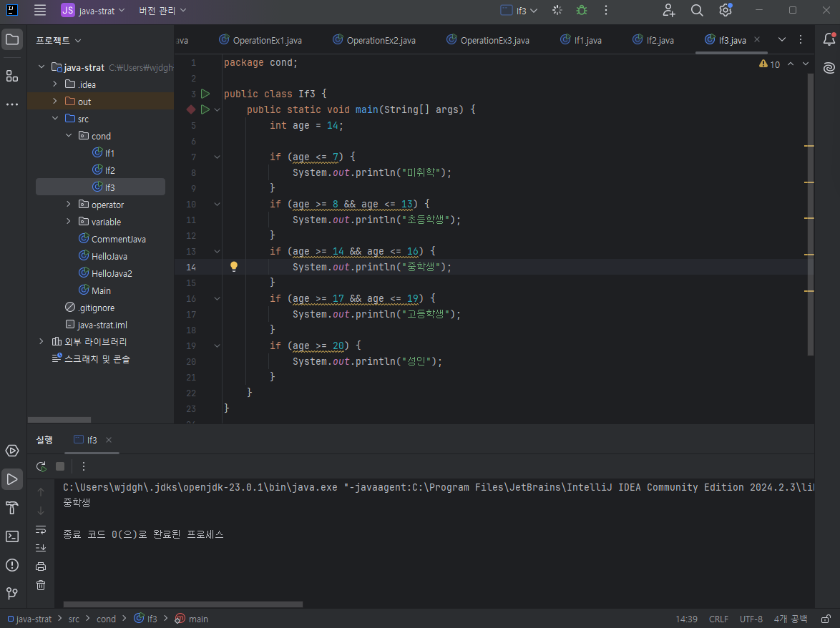Click the Rerun If3 icon
The height and width of the screenshot is (628, 840).
(x=41, y=466)
